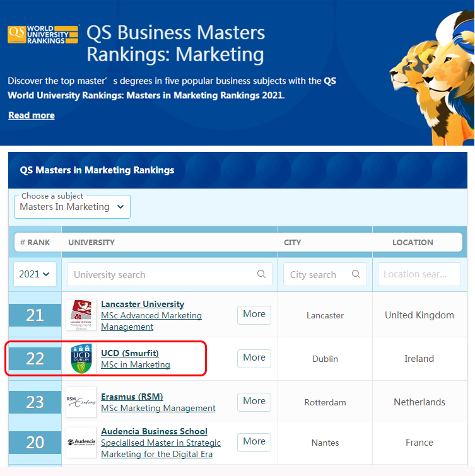The height and width of the screenshot is (476, 475).
Task: Open the MSc in Marketing programme link
Action: tap(136, 364)
